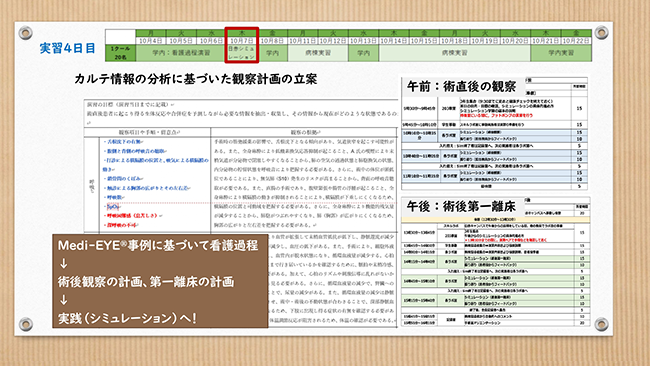Viewport: 650px width, 366px height.
Task: Click the morning timetable thumbnail image
Action: [495, 133]
